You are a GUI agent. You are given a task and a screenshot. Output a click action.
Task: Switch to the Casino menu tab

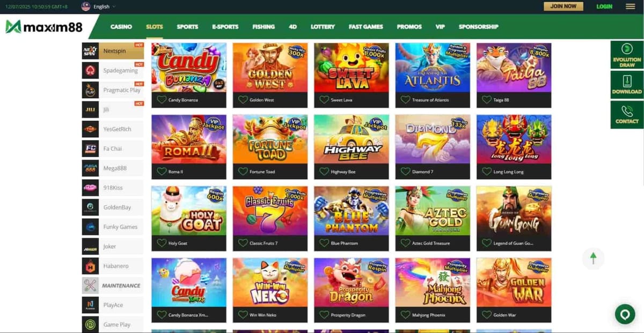point(121,27)
